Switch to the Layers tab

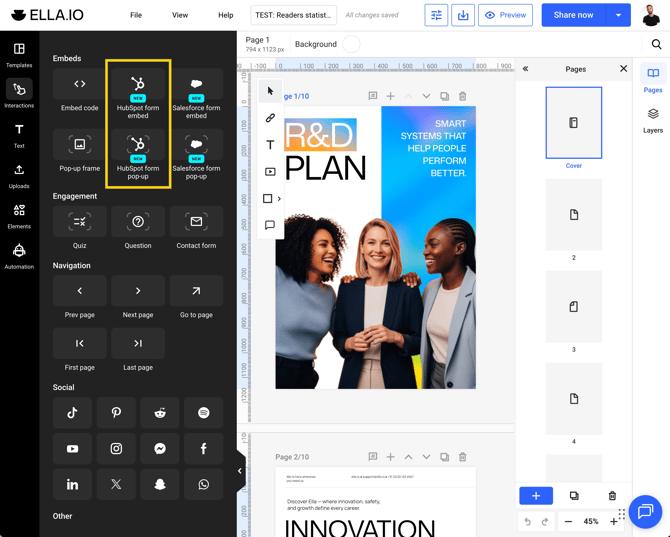[x=653, y=120]
